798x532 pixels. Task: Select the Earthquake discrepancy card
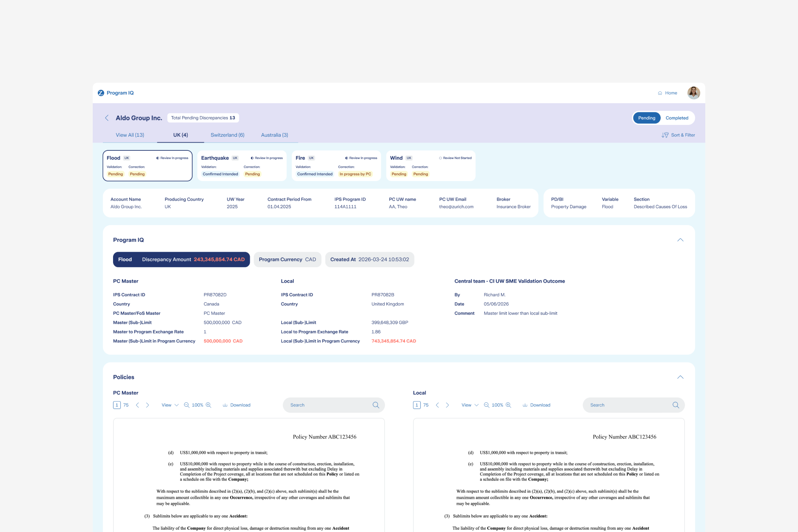(242, 166)
